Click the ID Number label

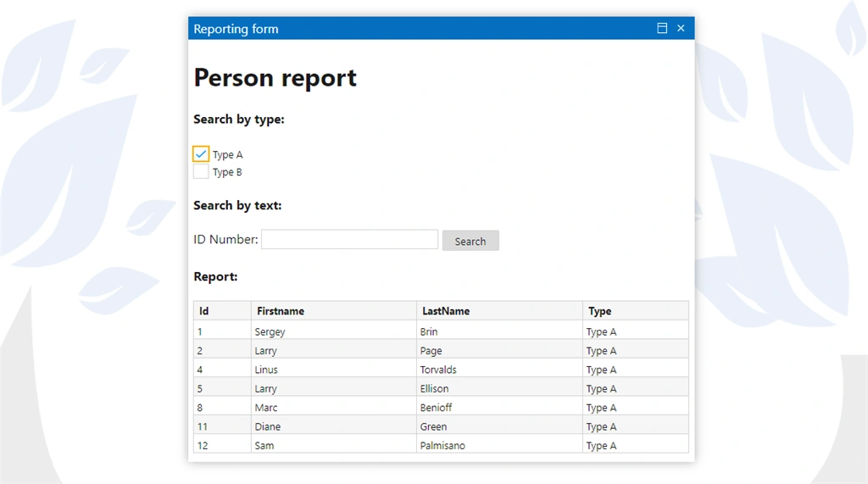pyautogui.click(x=225, y=239)
